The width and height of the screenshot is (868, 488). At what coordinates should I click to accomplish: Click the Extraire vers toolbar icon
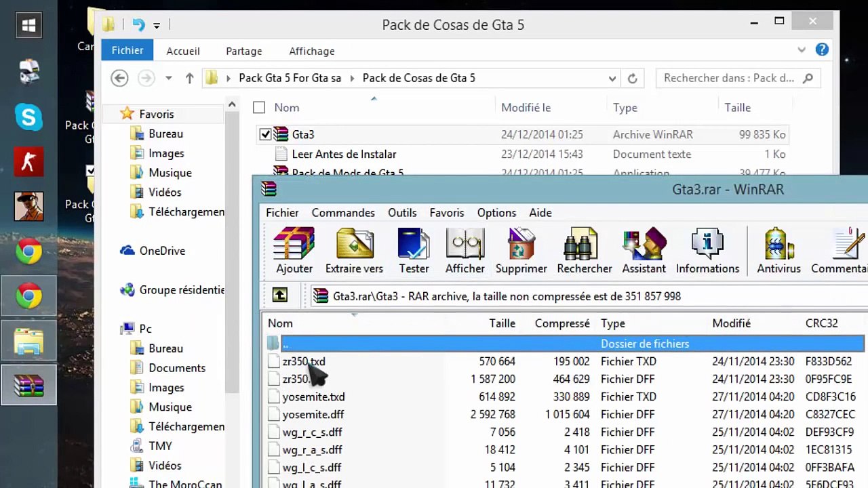[x=354, y=251]
